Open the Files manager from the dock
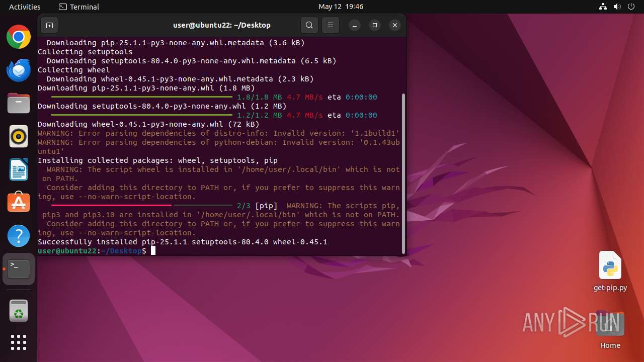 (x=19, y=103)
